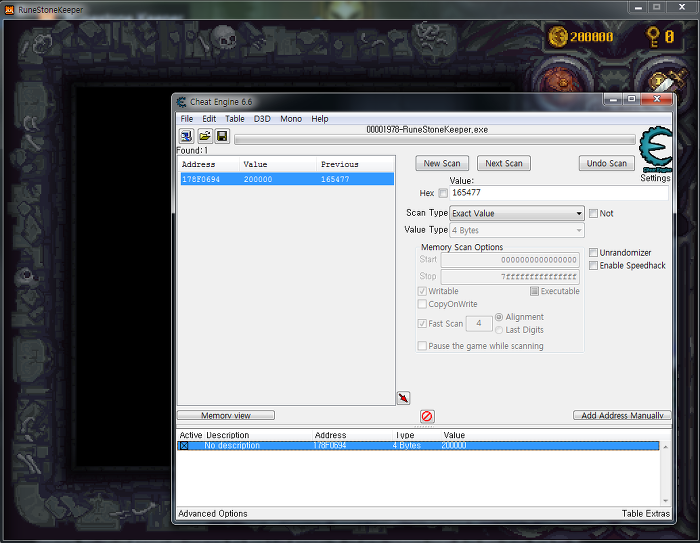
Task: Open the Value Type dropdown
Action: (x=517, y=230)
